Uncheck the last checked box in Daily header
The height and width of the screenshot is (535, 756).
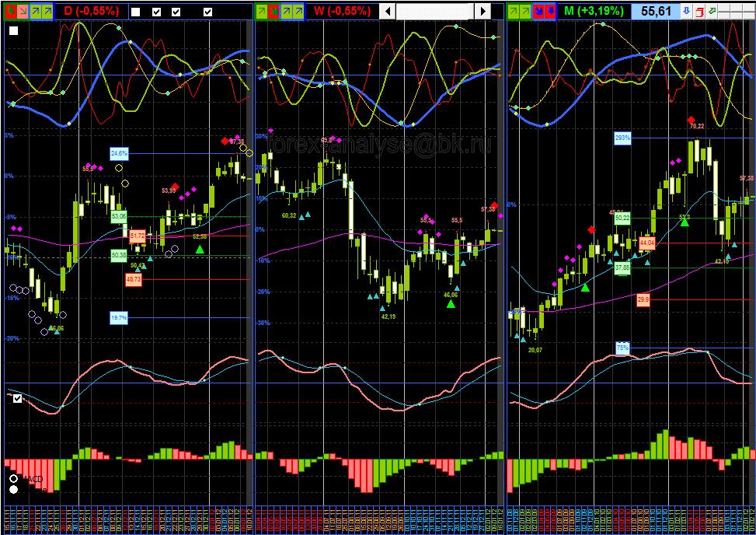[x=207, y=12]
